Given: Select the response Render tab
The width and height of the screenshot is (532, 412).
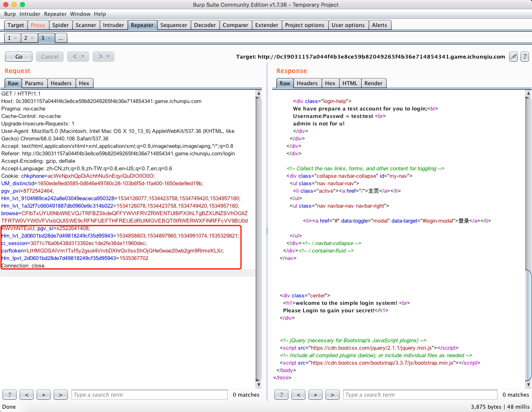Looking at the screenshot, I should 373,83.
